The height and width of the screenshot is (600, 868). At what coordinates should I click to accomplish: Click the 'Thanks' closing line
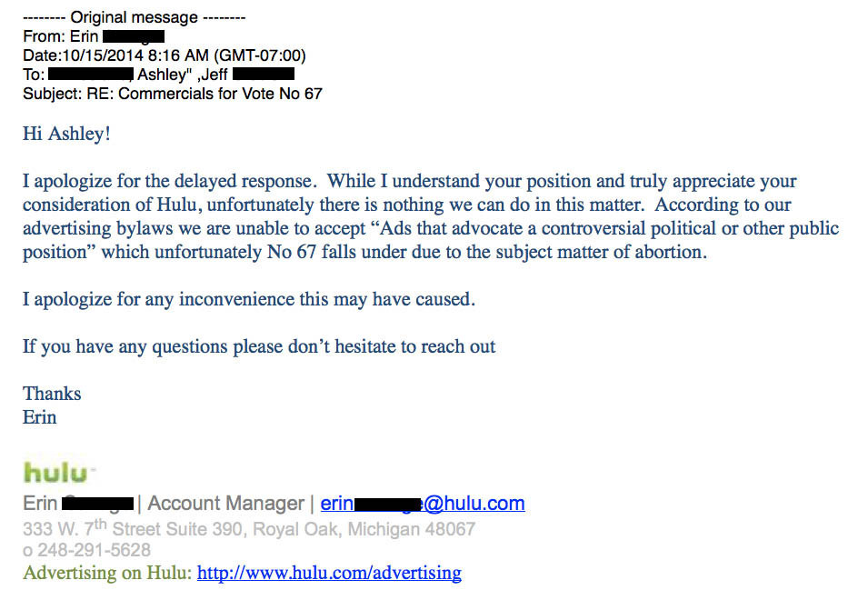[x=52, y=394]
